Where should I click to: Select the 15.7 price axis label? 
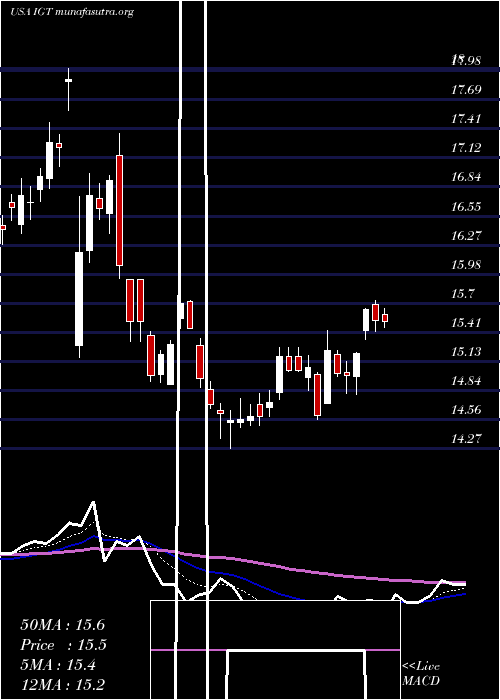pos(463,293)
